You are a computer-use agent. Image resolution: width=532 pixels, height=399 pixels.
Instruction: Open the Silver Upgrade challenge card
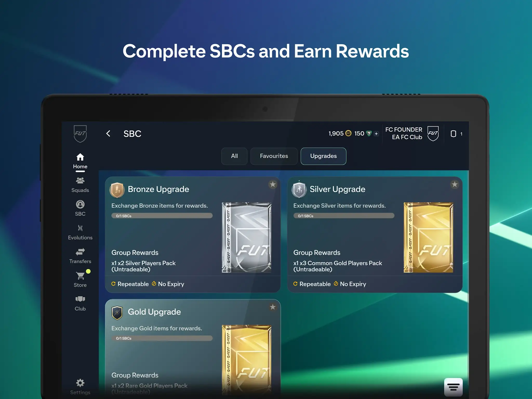coord(375,235)
